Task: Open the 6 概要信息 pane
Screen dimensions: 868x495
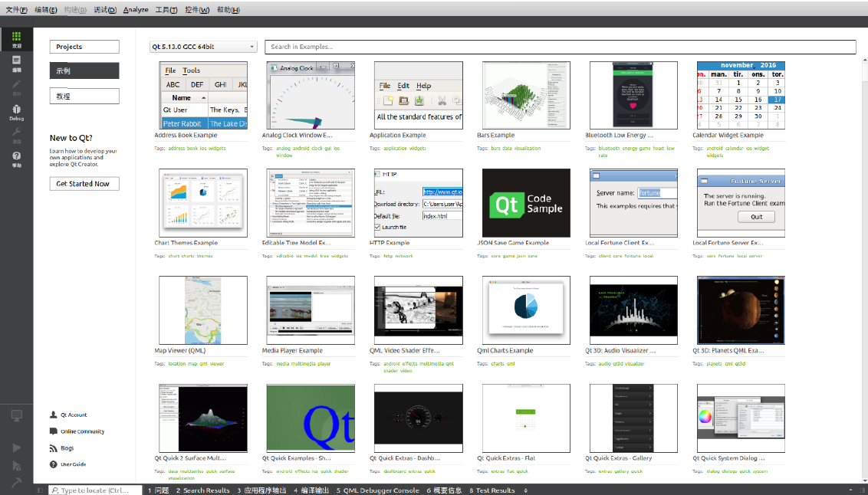Action: pyautogui.click(x=444, y=490)
